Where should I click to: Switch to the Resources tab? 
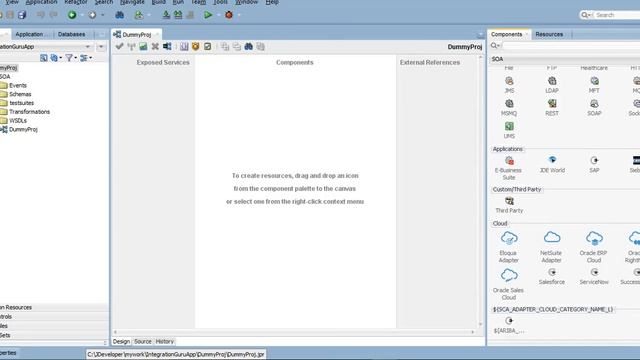(549, 34)
